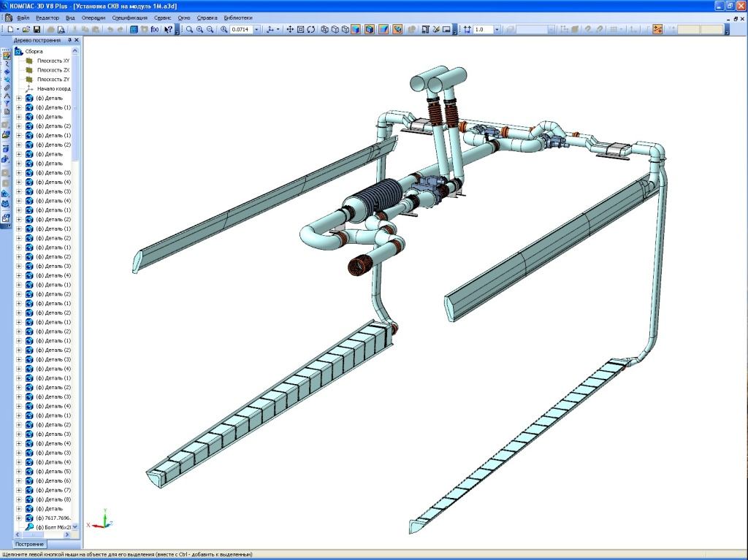
Task: Select the Начало коорд tree item
Action: tap(53, 88)
